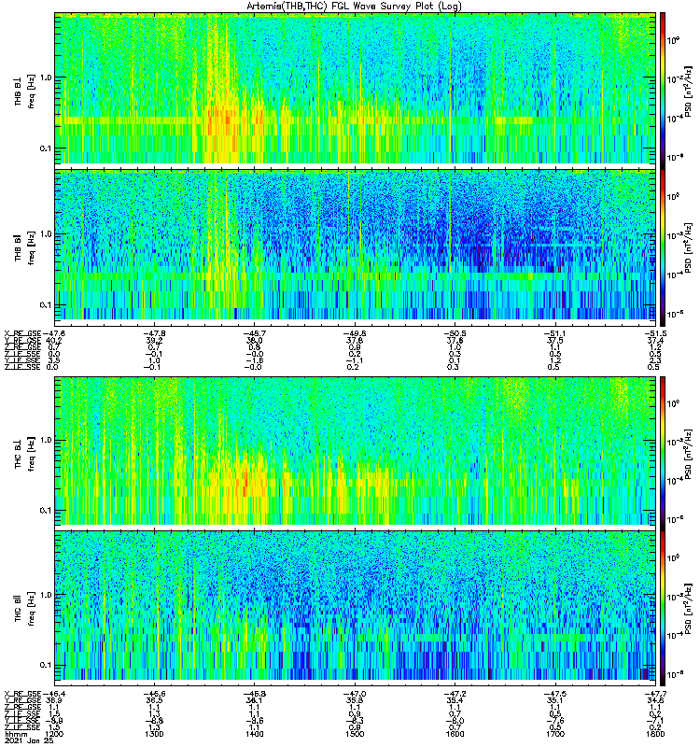The width and height of the screenshot is (700, 747).
Task: Click the 'hhmm' time axis label
Action: 14,734
